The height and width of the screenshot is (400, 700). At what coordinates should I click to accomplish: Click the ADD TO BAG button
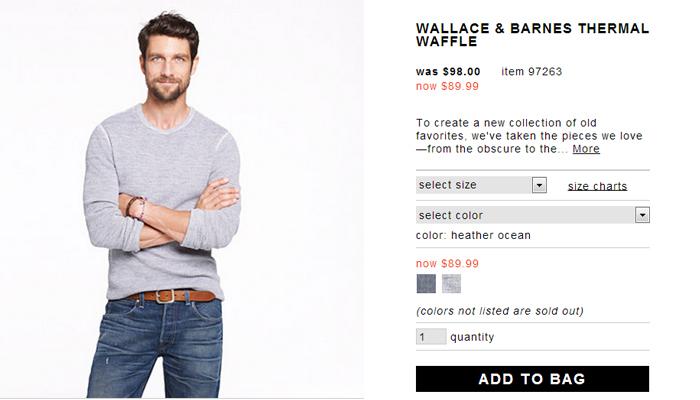[x=532, y=379]
